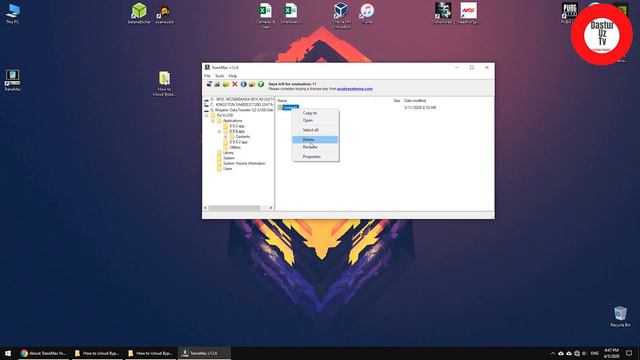Open the Need for Speed desktop shortcut
Image resolution: width=640 pixels, height=360 pixels.
468,13
